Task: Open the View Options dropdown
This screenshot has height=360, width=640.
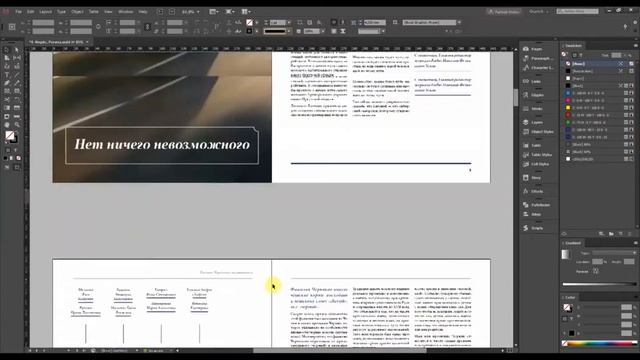Action: [213, 12]
